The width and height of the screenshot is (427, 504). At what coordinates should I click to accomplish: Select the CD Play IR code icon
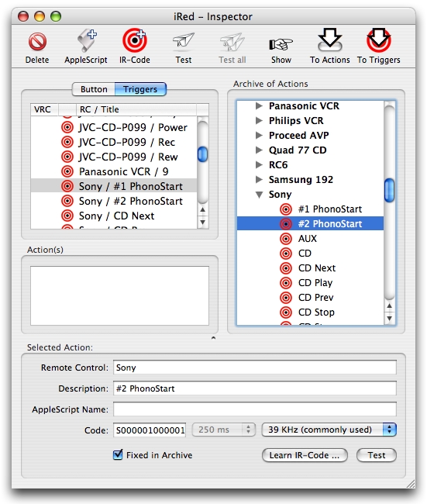(x=286, y=283)
